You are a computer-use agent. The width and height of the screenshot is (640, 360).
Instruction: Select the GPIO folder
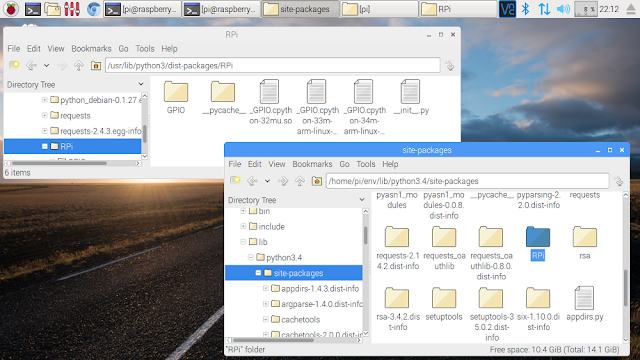tap(176, 97)
